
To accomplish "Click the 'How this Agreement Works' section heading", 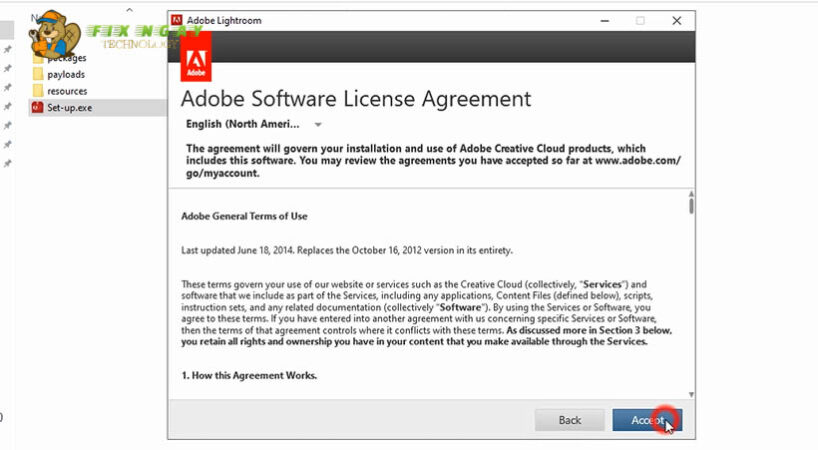I will 249,375.
